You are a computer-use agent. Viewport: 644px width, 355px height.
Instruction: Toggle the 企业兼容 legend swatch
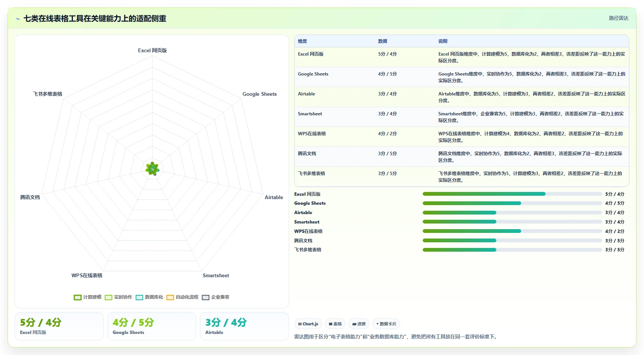tap(206, 298)
